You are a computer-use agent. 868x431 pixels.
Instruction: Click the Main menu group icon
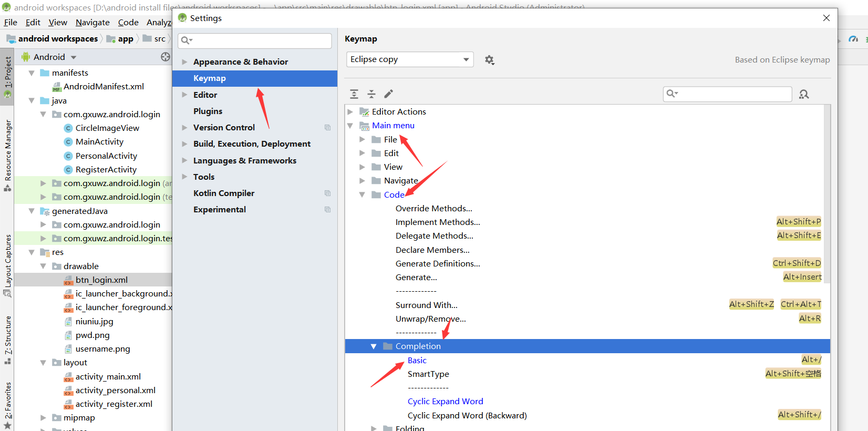[364, 126]
